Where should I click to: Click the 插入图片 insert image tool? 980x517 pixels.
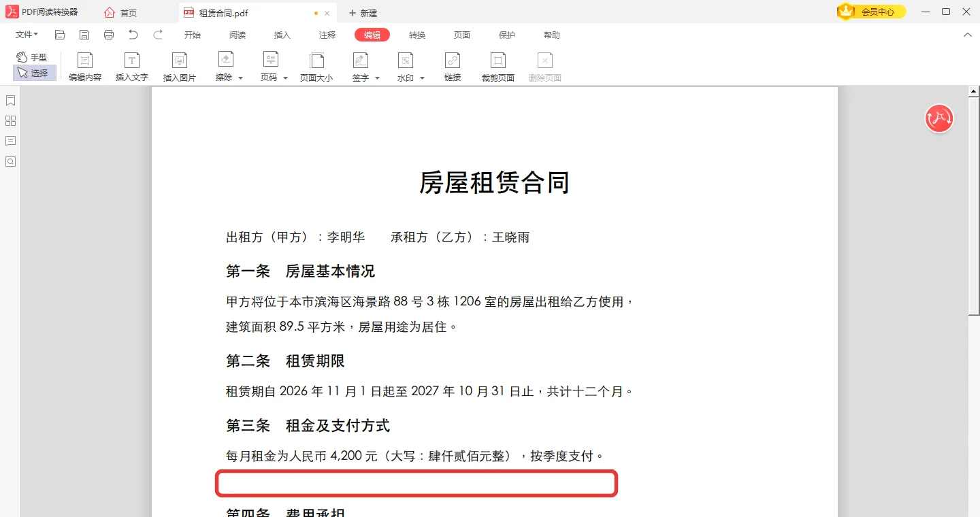click(x=180, y=67)
